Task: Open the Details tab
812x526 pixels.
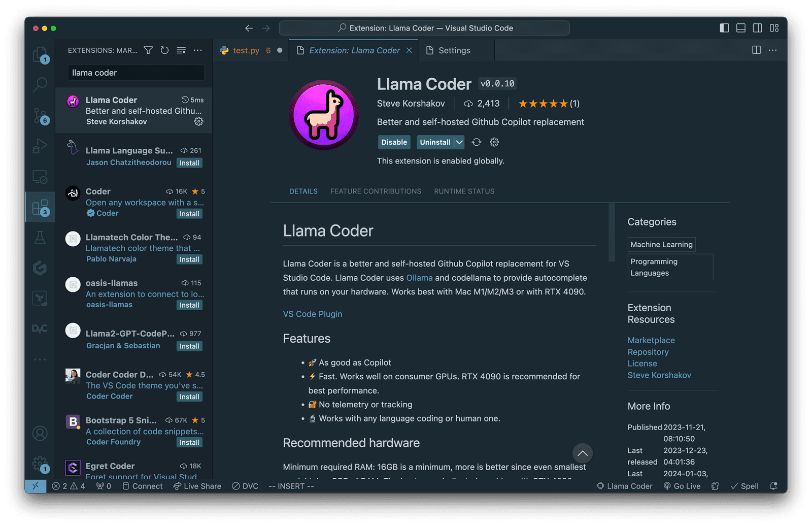Action: pos(303,191)
